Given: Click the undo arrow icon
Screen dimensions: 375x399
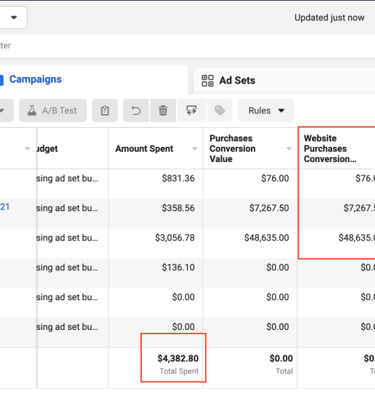Looking at the screenshot, I should (x=136, y=110).
